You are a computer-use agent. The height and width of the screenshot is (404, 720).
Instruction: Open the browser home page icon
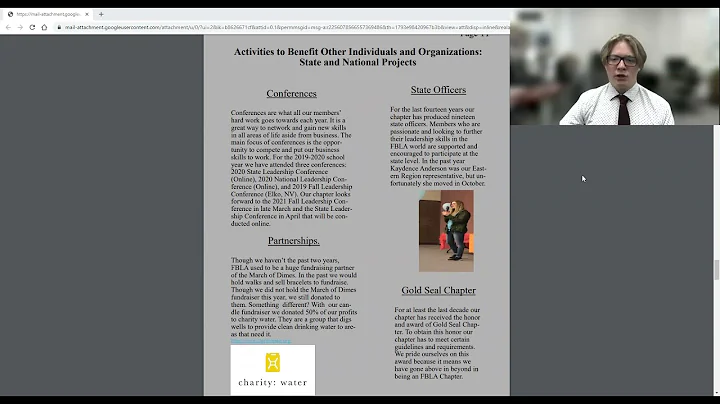tap(44, 28)
